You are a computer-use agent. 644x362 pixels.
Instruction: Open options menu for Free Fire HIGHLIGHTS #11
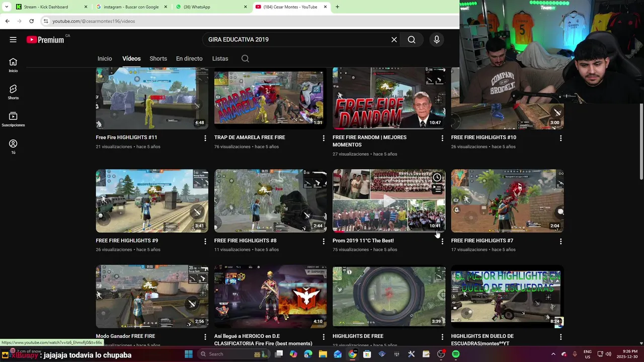205,138
